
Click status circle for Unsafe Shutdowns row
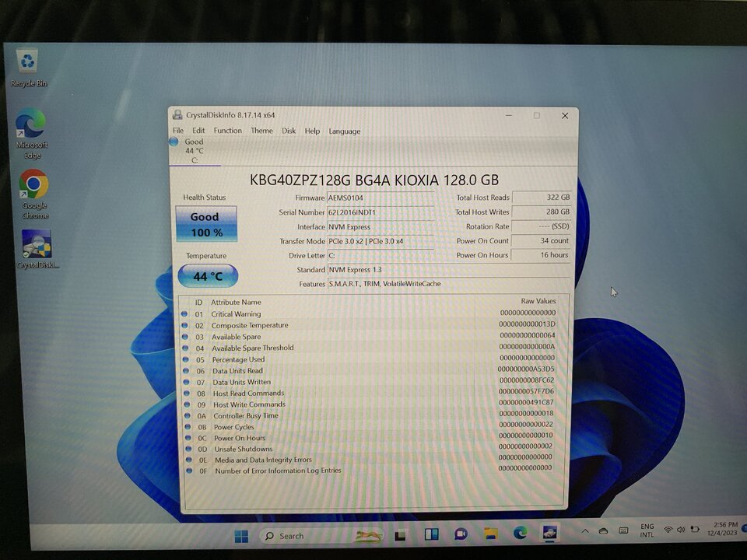188,449
